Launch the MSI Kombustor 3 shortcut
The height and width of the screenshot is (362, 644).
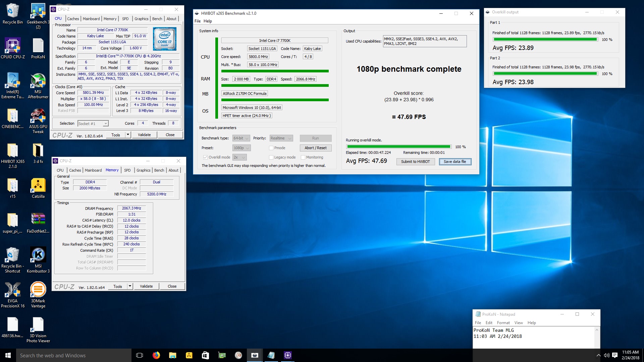coord(38,260)
